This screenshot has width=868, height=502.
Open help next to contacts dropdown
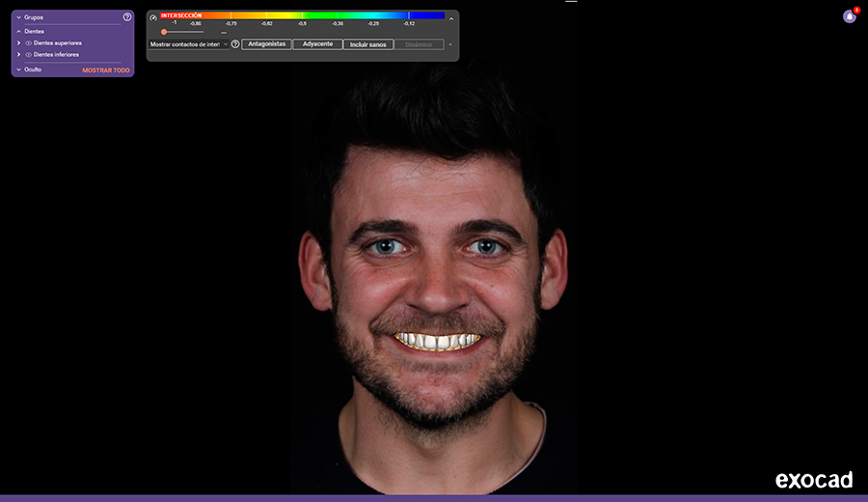click(x=235, y=44)
